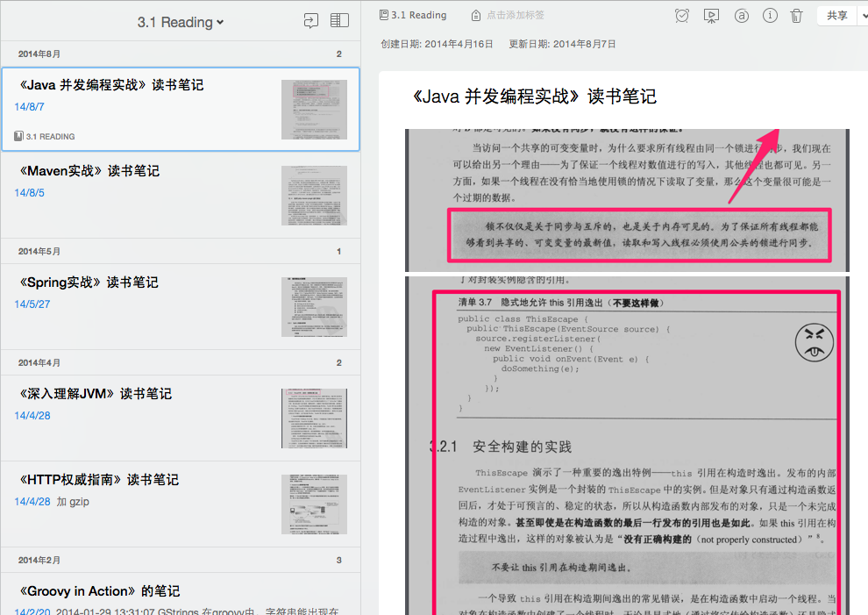Add a tag via 点击添加标签 field
The image size is (868, 615).
coord(516,15)
